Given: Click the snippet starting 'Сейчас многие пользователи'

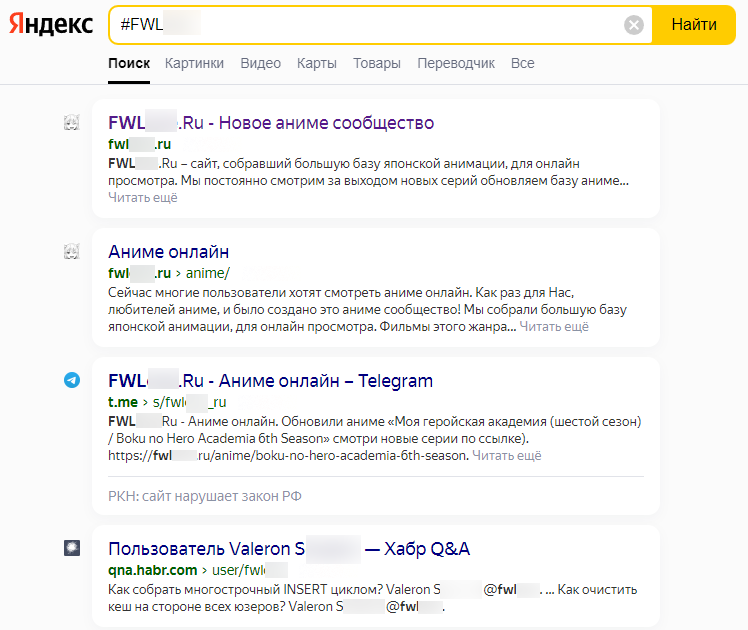Looking at the screenshot, I should coord(367,310).
